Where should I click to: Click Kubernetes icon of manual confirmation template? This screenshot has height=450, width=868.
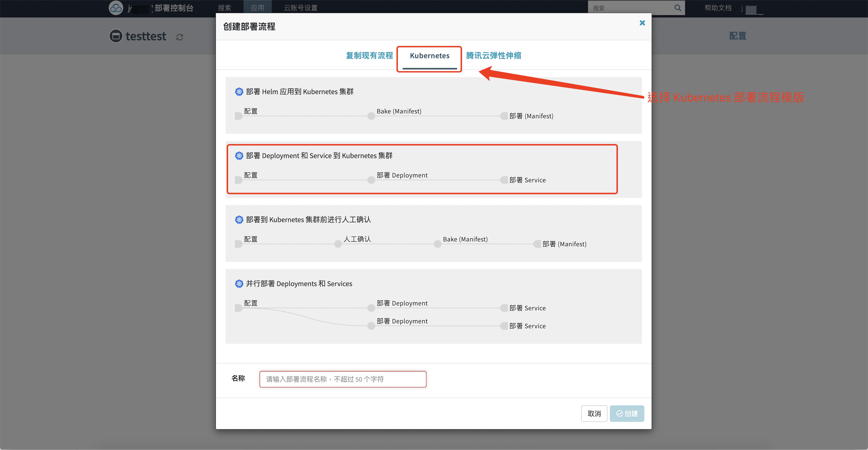point(239,220)
